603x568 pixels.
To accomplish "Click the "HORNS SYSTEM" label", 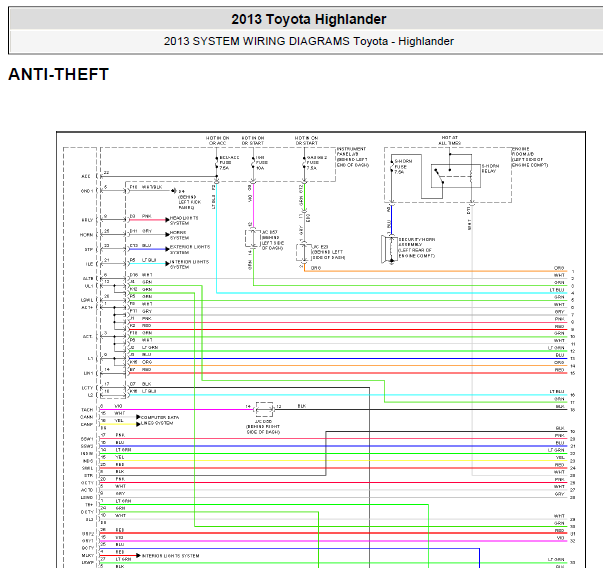I will pos(179,235).
